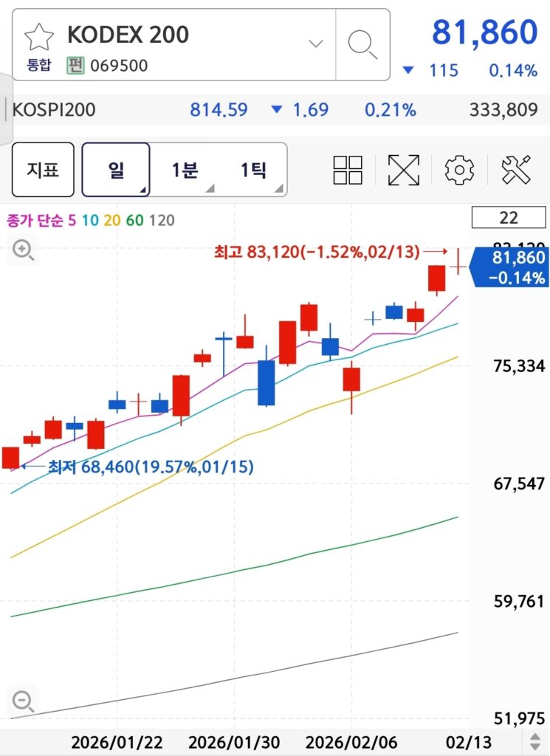550x756 pixels.
Task: Open the drawing tools icon
Action: pyautogui.click(x=516, y=170)
